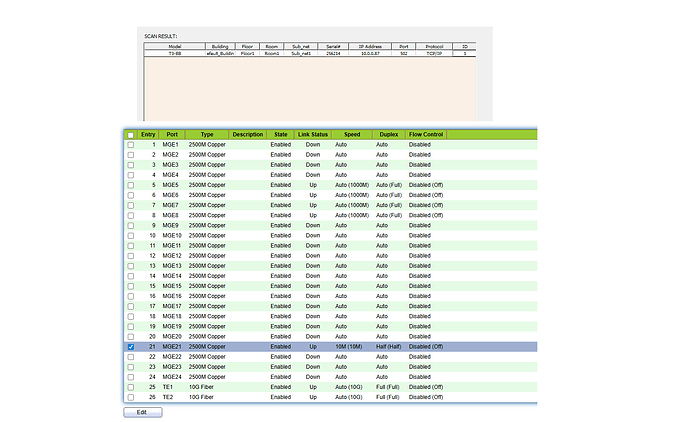The height and width of the screenshot is (422, 690).
Task: Click the Duplex column header
Action: coord(388,134)
